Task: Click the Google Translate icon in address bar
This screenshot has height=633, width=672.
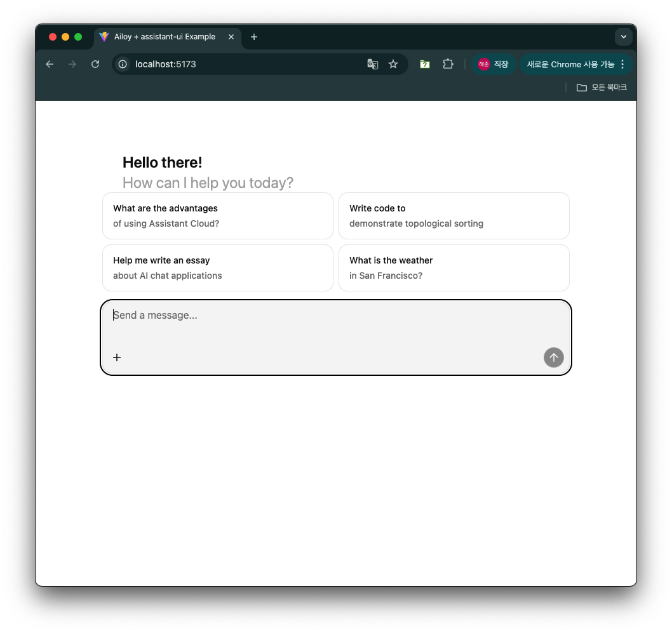Action: (x=373, y=64)
